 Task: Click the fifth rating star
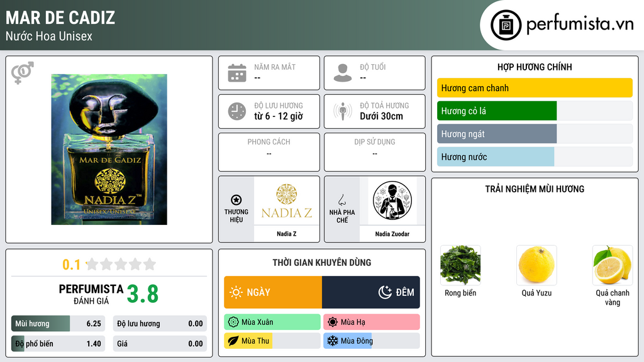pyautogui.click(x=150, y=264)
